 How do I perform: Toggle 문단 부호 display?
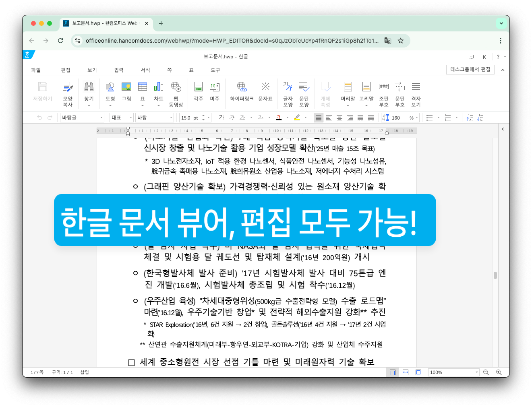click(400, 94)
